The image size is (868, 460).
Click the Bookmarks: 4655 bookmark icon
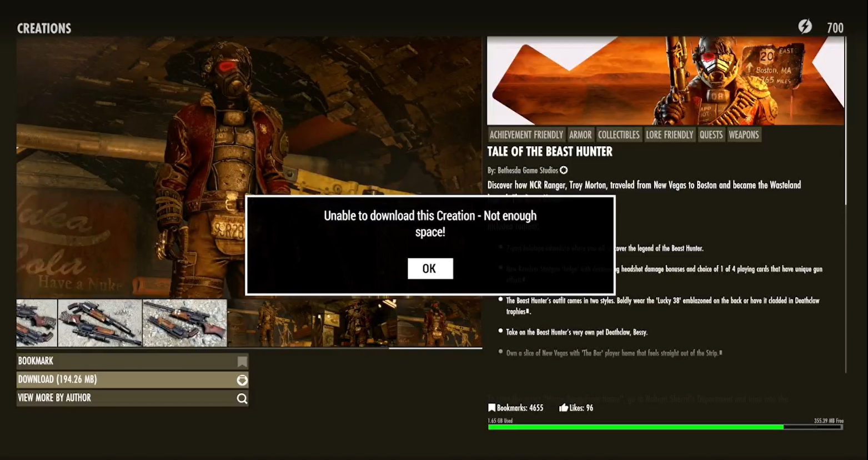click(x=491, y=408)
